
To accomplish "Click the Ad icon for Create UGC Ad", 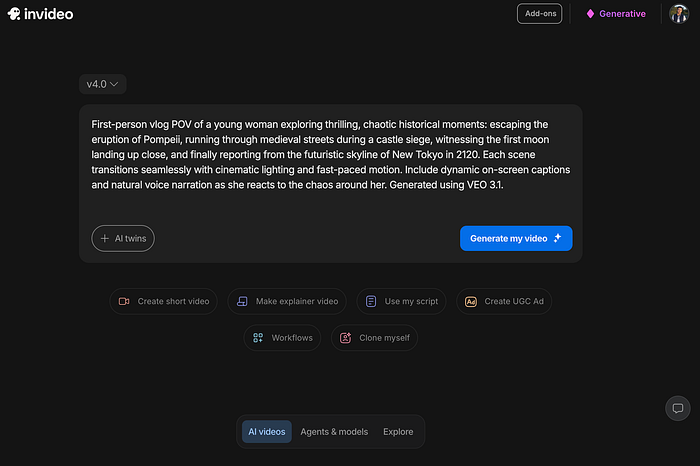I will click(x=471, y=301).
